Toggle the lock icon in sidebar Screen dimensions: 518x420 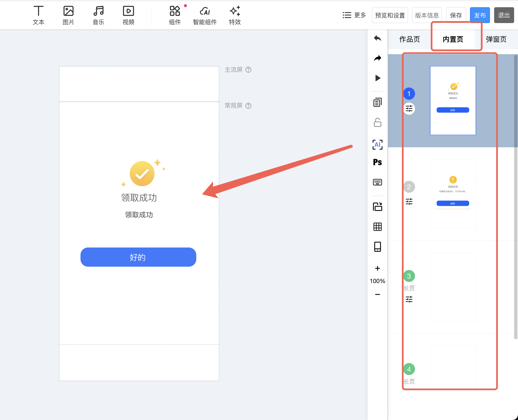[378, 122]
